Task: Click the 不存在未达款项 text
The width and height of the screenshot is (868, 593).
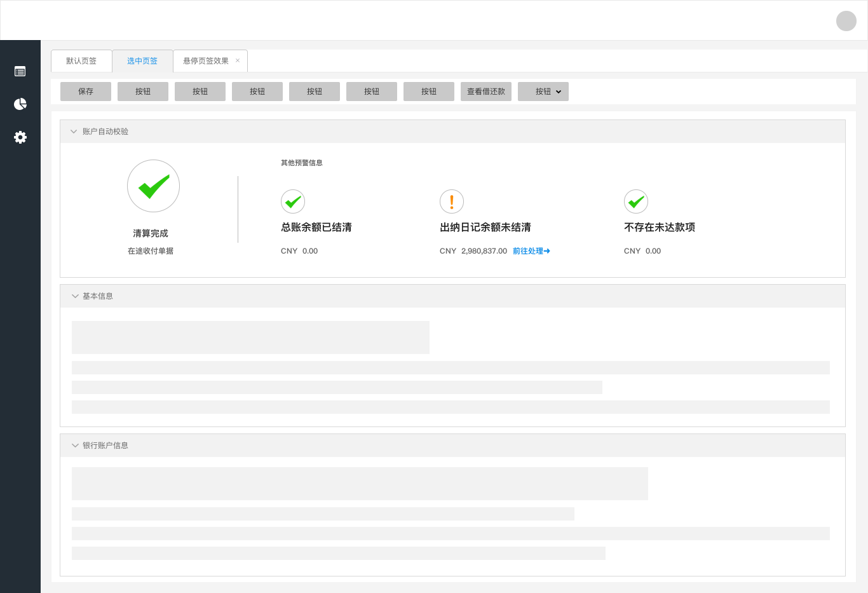Action: (660, 227)
